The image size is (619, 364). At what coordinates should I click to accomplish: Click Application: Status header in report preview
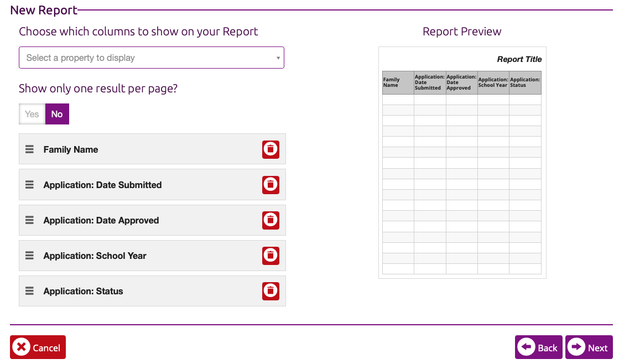[x=525, y=82]
